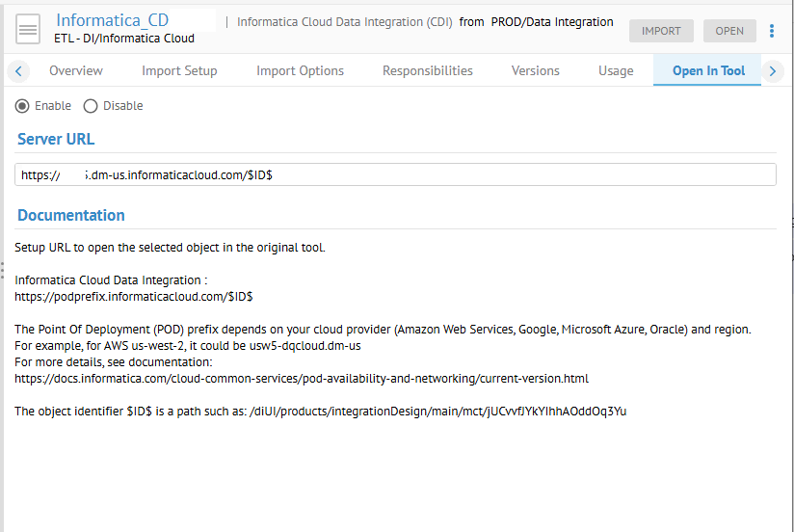Select the Enable radio button
The width and height of the screenshot is (794, 532).
(x=22, y=106)
